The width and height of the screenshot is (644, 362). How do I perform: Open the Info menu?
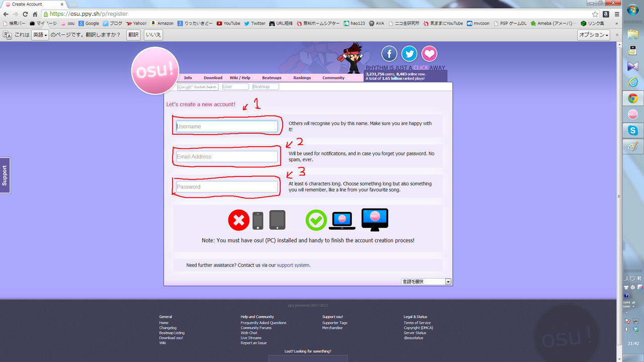188,78
